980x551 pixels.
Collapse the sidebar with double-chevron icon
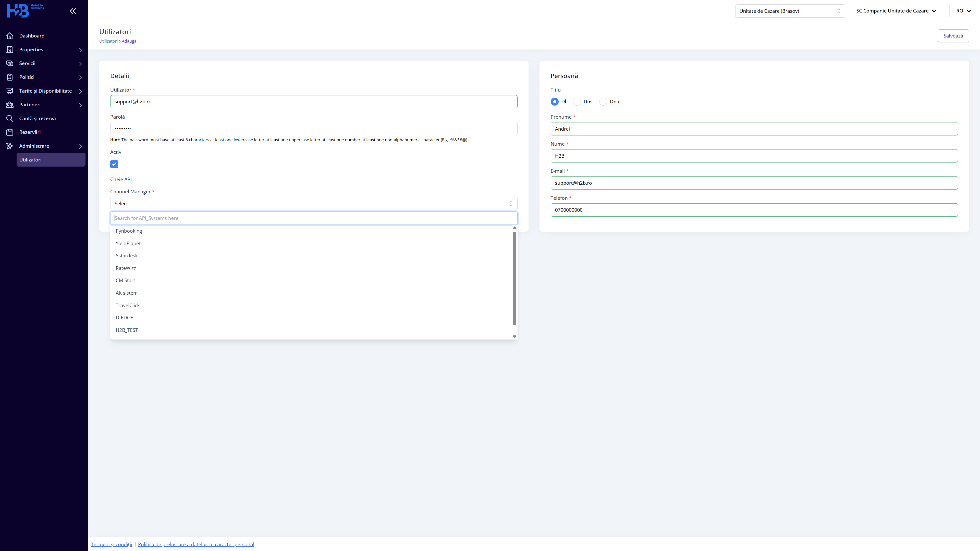[x=73, y=11]
